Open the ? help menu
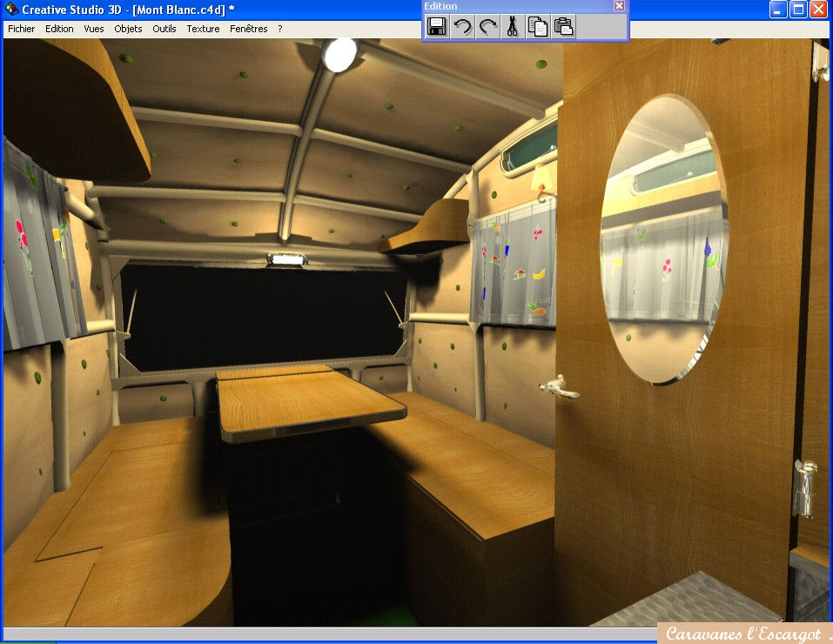This screenshot has width=833, height=644. [280, 29]
